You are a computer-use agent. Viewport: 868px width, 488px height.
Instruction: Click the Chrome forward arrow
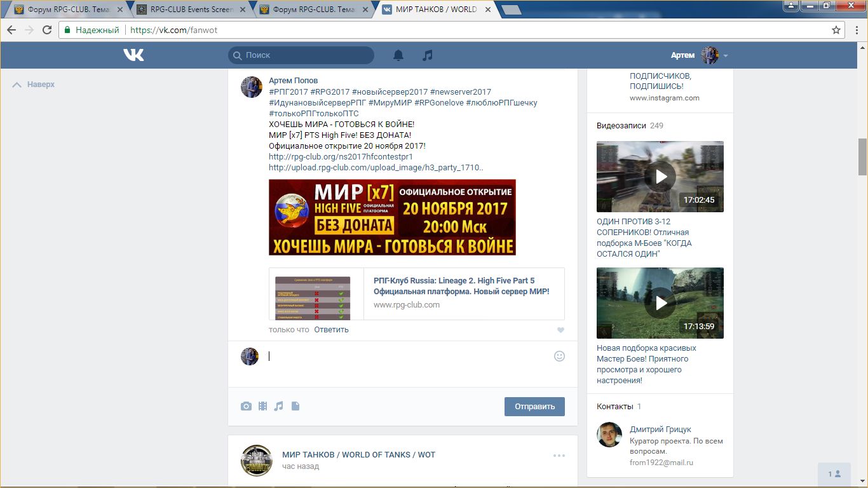(29, 30)
